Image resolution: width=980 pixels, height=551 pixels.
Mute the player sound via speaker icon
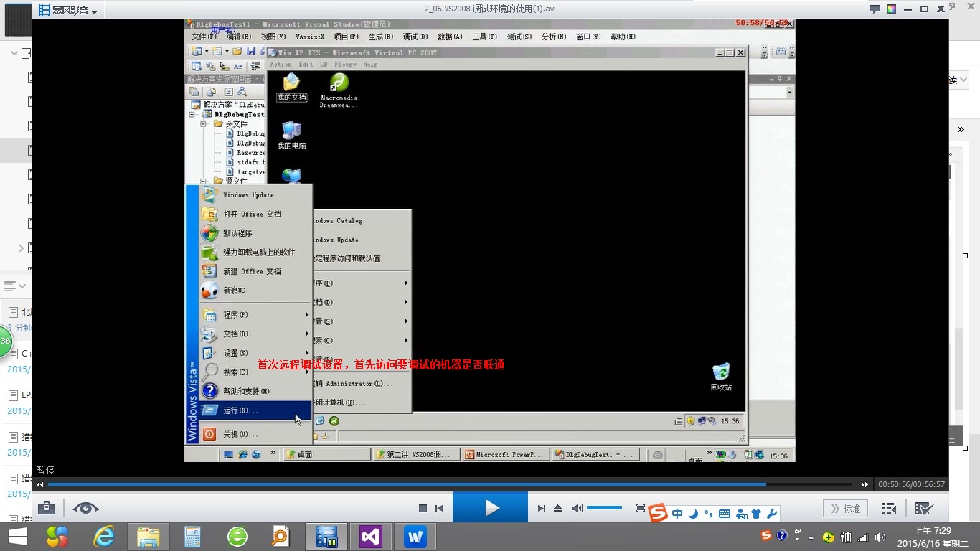coord(577,509)
